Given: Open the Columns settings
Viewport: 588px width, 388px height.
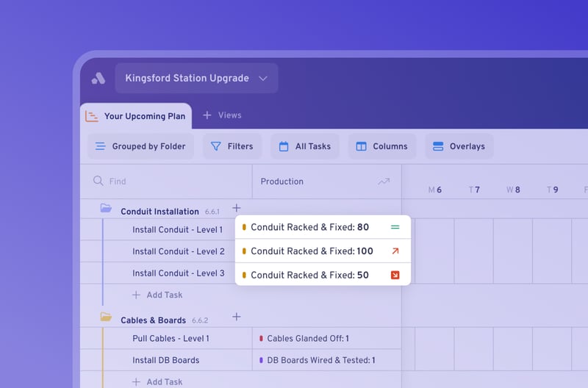Looking at the screenshot, I should [382, 146].
